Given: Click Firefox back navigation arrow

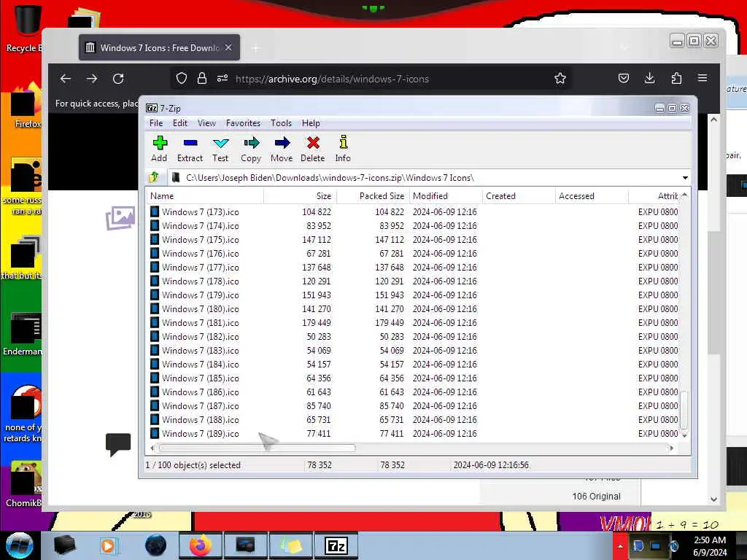Looking at the screenshot, I should coord(66,79).
